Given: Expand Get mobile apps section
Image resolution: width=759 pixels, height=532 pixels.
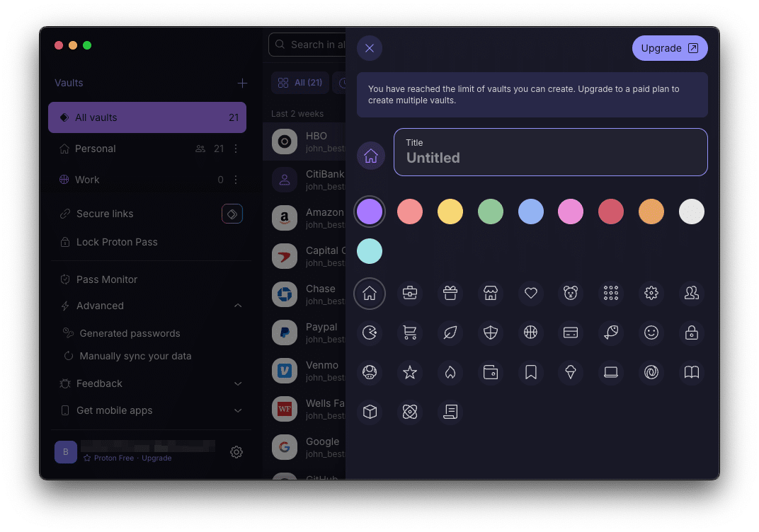Looking at the screenshot, I should 238,410.
